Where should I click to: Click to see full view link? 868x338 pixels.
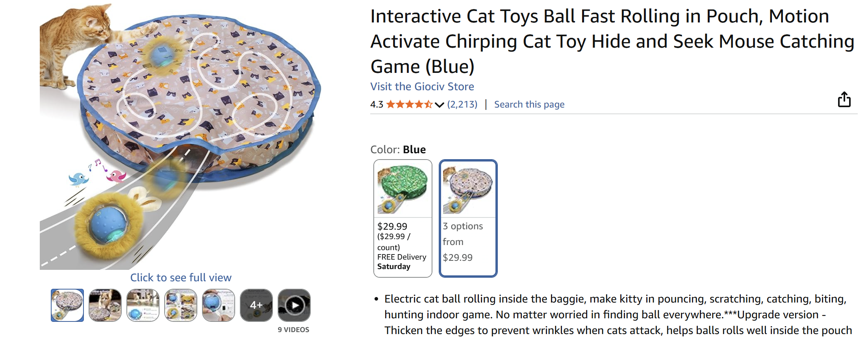coord(181,278)
